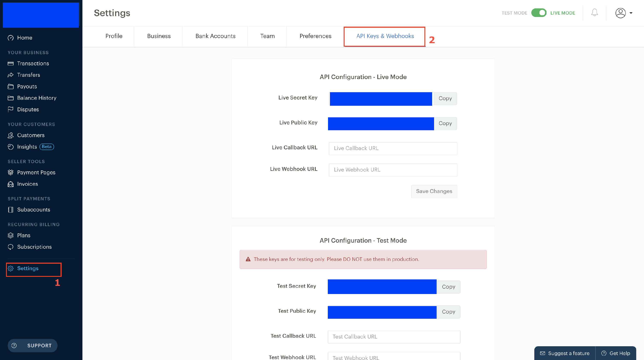
Task: Click the Suggest a feature envelope icon
Action: 542,354
